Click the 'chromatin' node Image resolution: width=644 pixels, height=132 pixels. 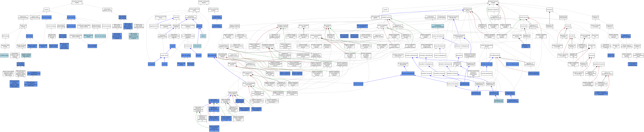click(198, 55)
